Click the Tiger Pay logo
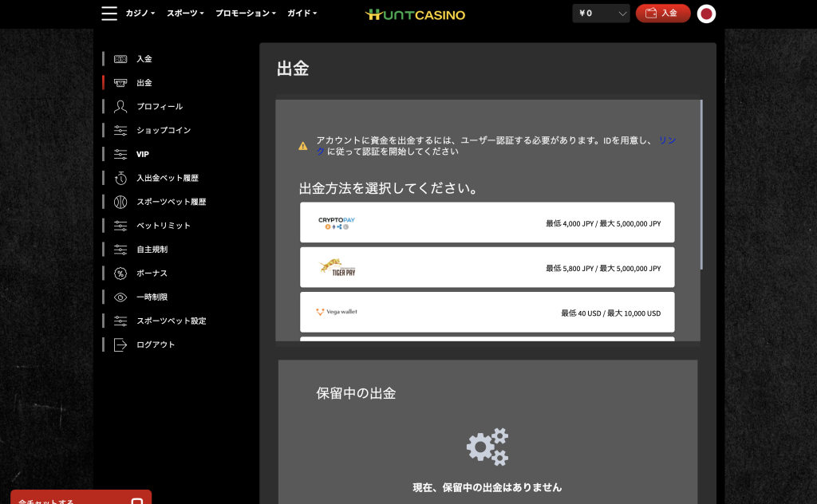 click(337, 267)
